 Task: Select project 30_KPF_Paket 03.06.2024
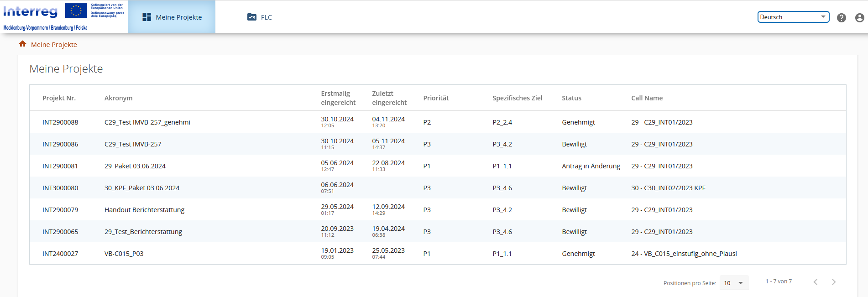[141, 188]
